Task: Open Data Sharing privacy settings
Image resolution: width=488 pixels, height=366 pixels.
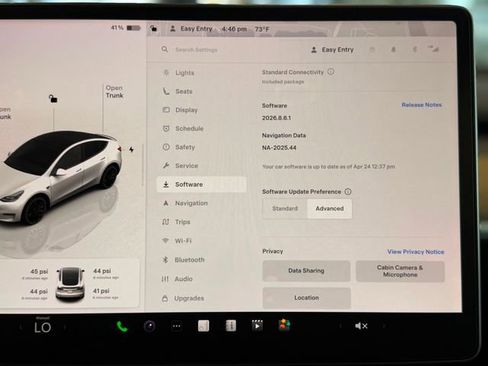Action: pos(306,271)
